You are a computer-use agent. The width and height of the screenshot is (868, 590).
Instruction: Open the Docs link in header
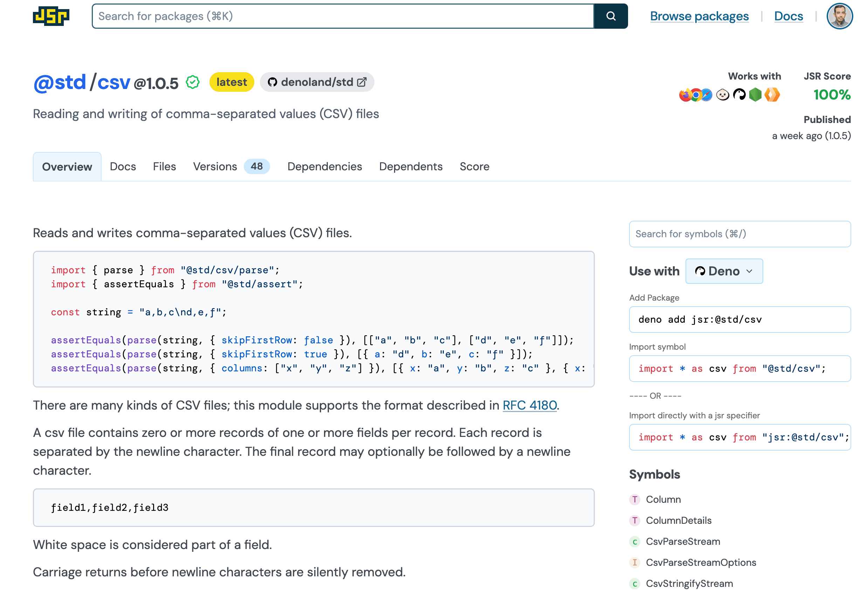point(788,16)
